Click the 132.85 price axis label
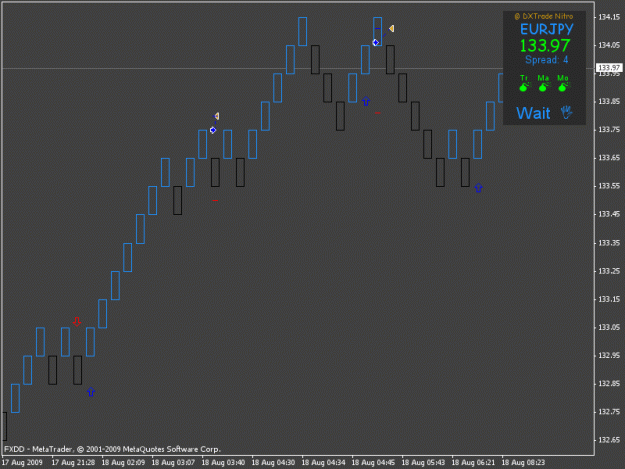This screenshot has width=625, height=469. (x=609, y=384)
